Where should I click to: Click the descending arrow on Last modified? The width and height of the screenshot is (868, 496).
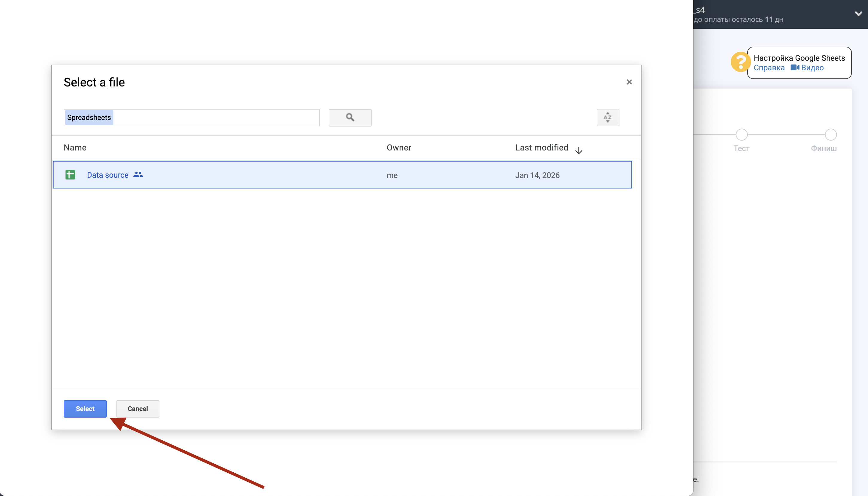(579, 150)
